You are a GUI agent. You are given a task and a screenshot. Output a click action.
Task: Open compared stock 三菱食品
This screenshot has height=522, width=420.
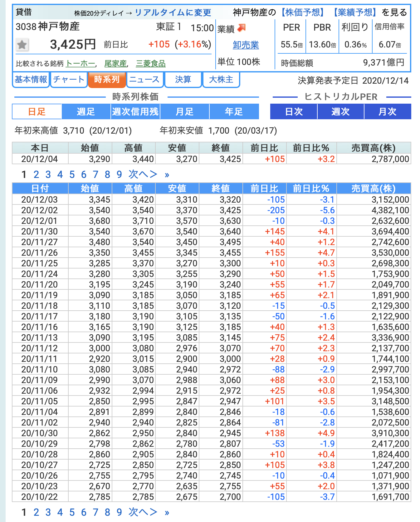point(151,63)
